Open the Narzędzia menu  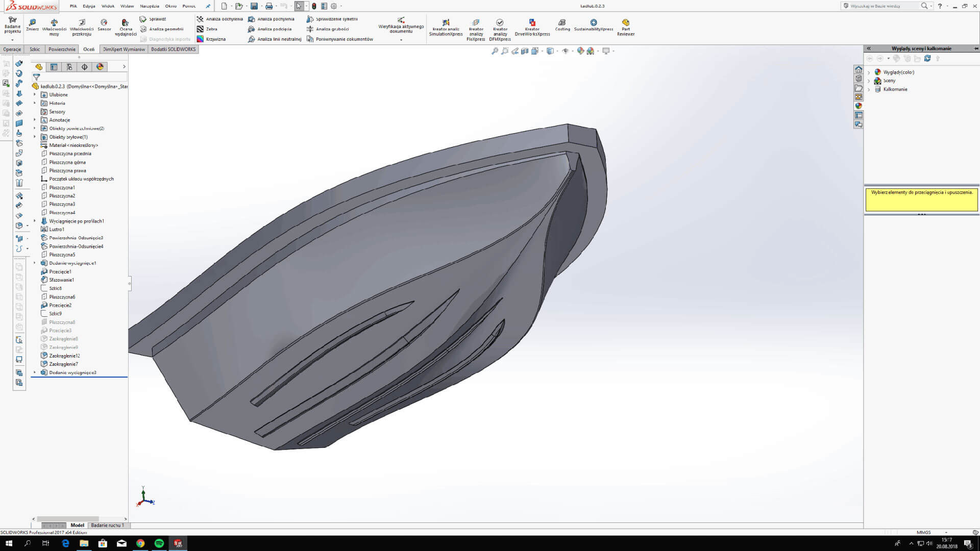tap(150, 6)
